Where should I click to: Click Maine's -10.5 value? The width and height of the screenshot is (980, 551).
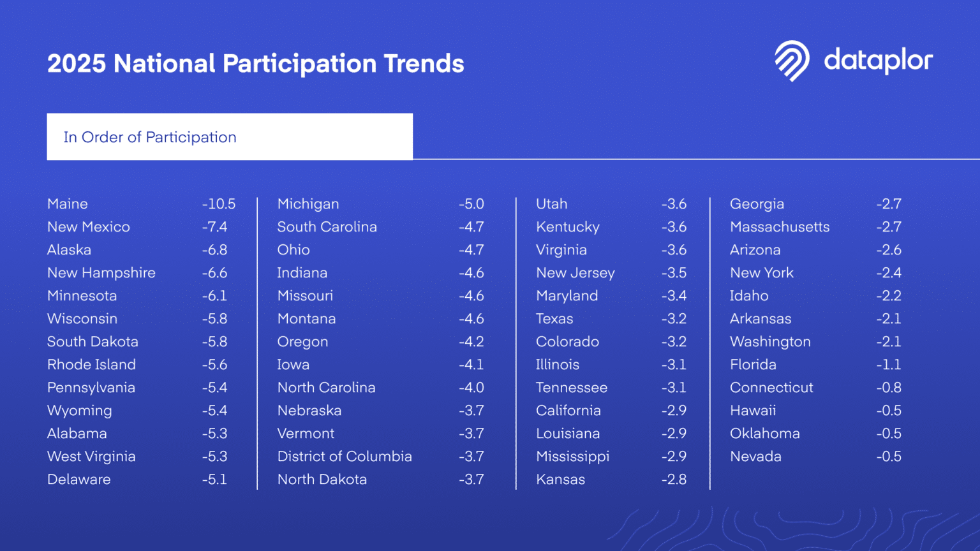[x=219, y=204]
